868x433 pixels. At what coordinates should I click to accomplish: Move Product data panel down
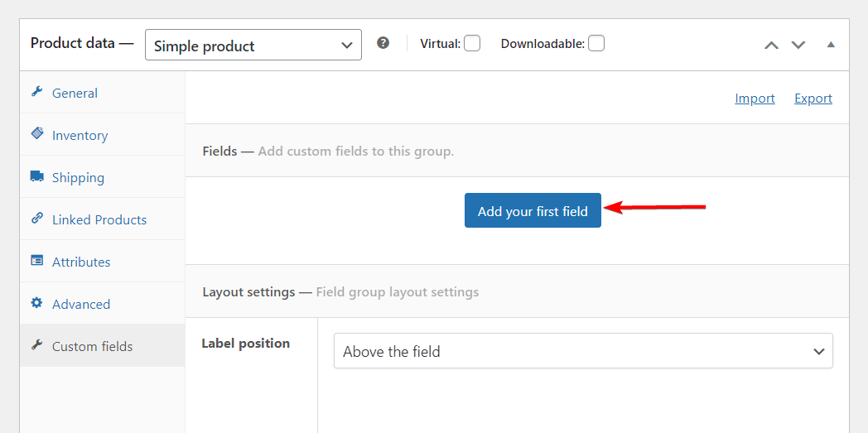[798, 46]
